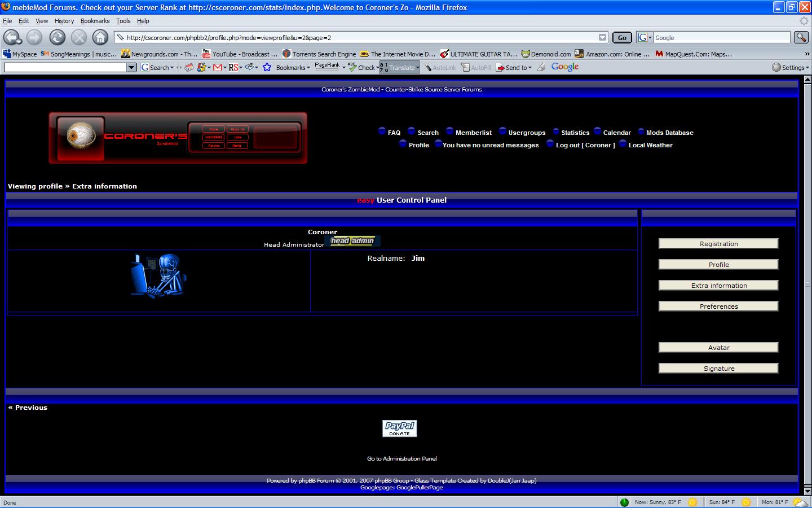
Task: Go to the browser Home page
Action: (x=100, y=38)
